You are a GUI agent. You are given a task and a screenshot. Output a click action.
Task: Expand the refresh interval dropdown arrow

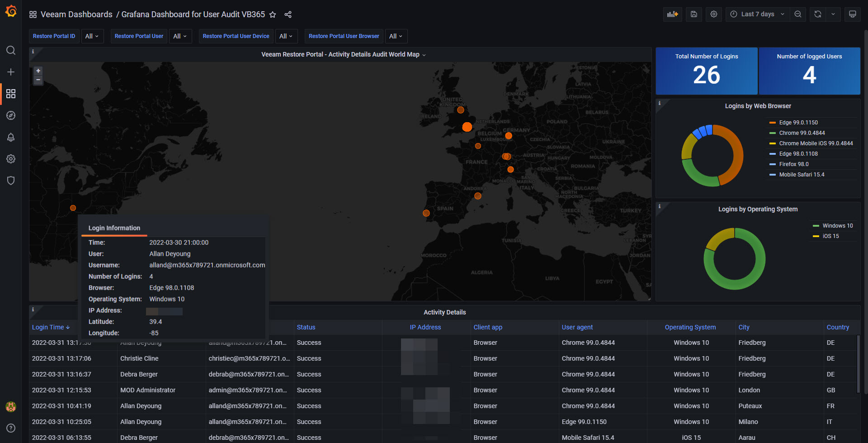pos(833,14)
